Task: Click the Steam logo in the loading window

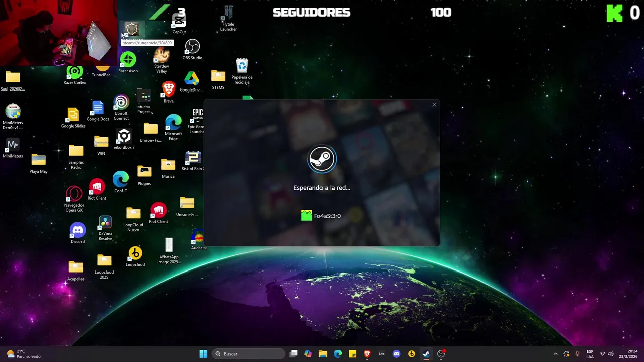Action: pyautogui.click(x=322, y=159)
